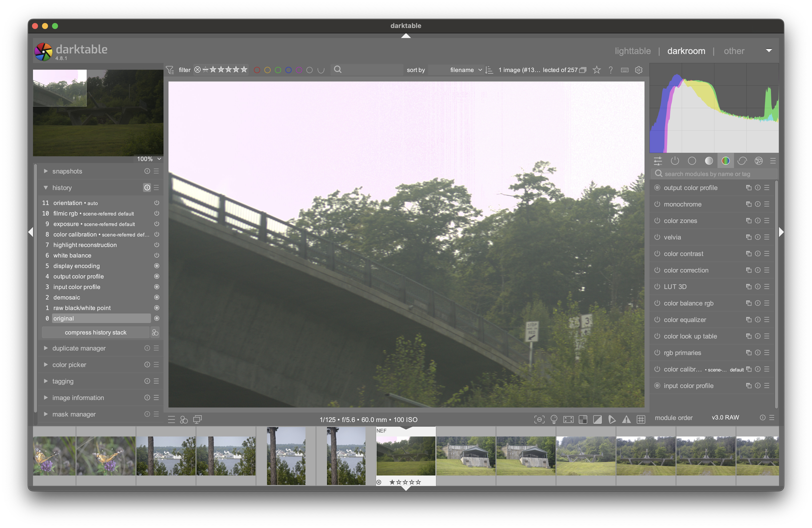Image resolution: width=812 pixels, height=528 pixels.
Task: Open the tone modules group
Action: click(x=708, y=161)
